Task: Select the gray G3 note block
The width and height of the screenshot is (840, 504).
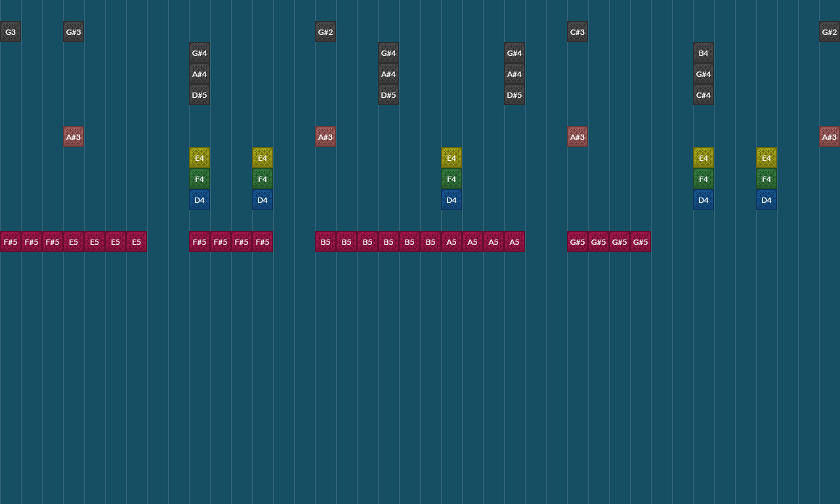Action: click(10, 31)
